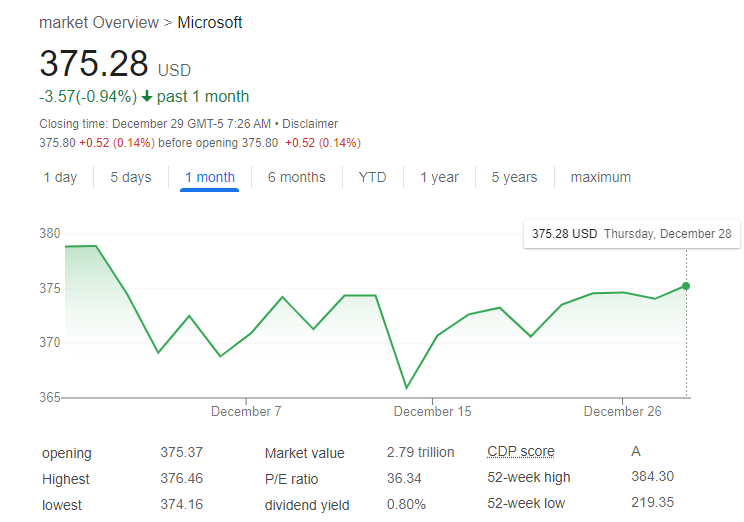
Task: Click the Market value label
Action: [305, 453]
